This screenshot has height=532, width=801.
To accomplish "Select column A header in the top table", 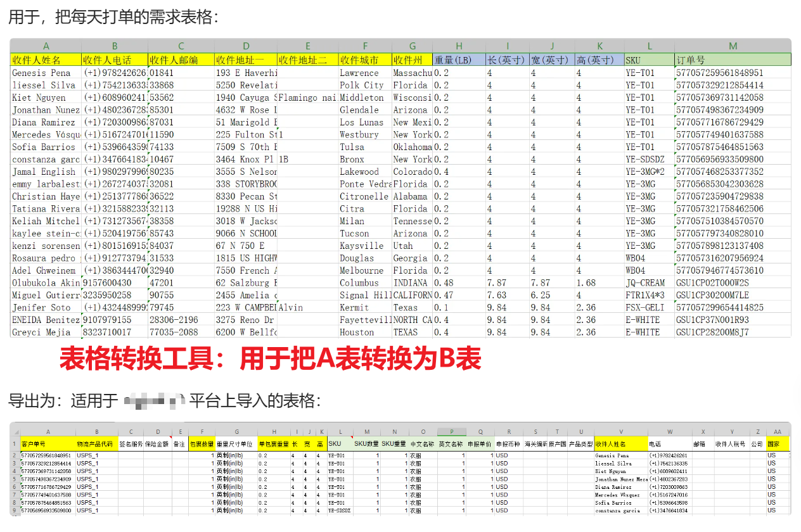I will pyautogui.click(x=46, y=46).
